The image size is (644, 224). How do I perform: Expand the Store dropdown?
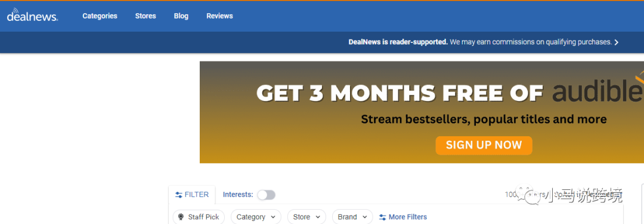306,217
